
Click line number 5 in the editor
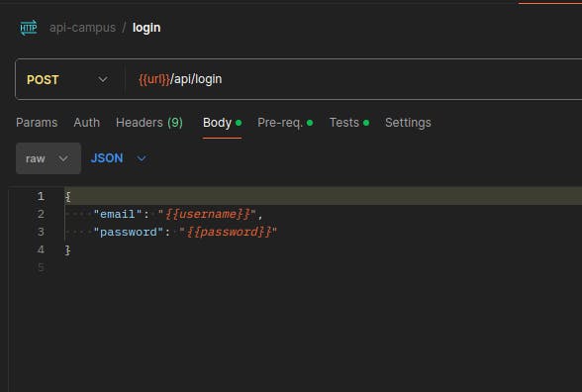pyautogui.click(x=41, y=267)
